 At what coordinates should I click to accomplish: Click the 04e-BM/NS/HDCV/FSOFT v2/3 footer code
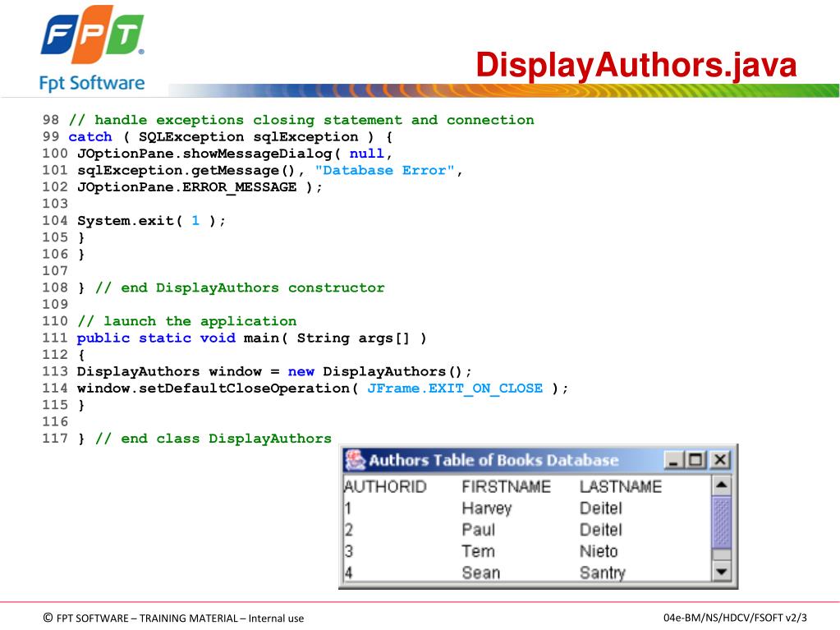pyautogui.click(x=735, y=618)
